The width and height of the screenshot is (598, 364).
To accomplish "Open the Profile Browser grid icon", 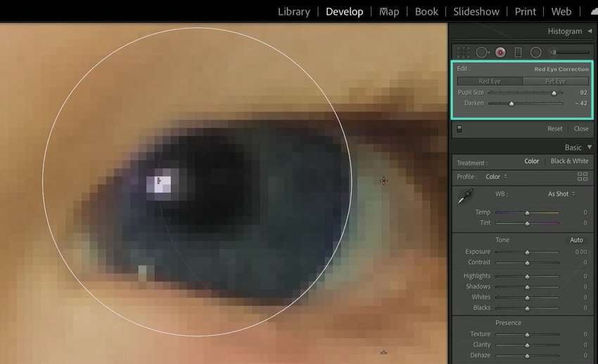I will click(583, 176).
